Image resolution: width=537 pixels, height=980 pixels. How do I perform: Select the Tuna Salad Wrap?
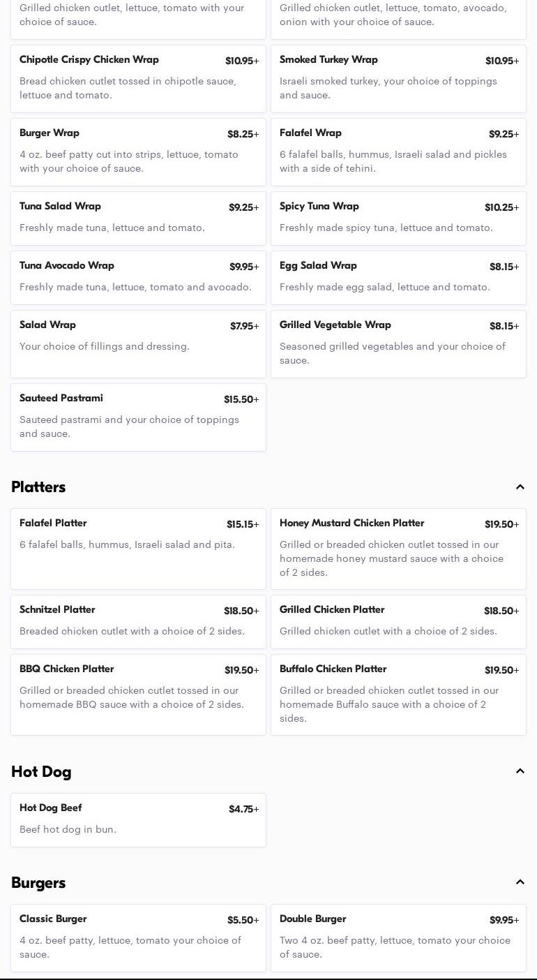tap(138, 218)
